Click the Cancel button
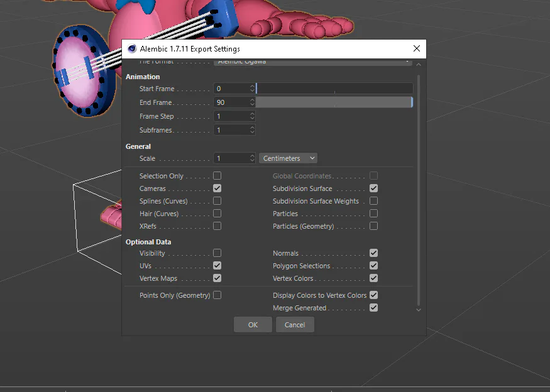 [x=295, y=325]
